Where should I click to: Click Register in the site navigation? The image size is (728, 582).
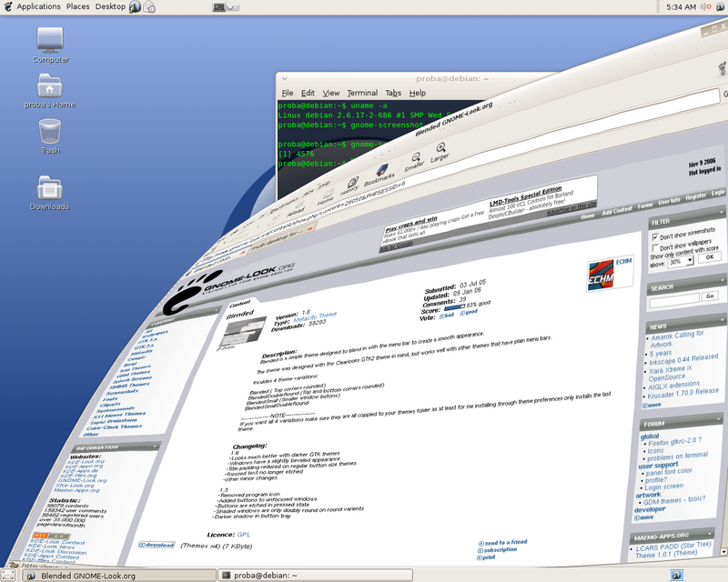point(696,196)
